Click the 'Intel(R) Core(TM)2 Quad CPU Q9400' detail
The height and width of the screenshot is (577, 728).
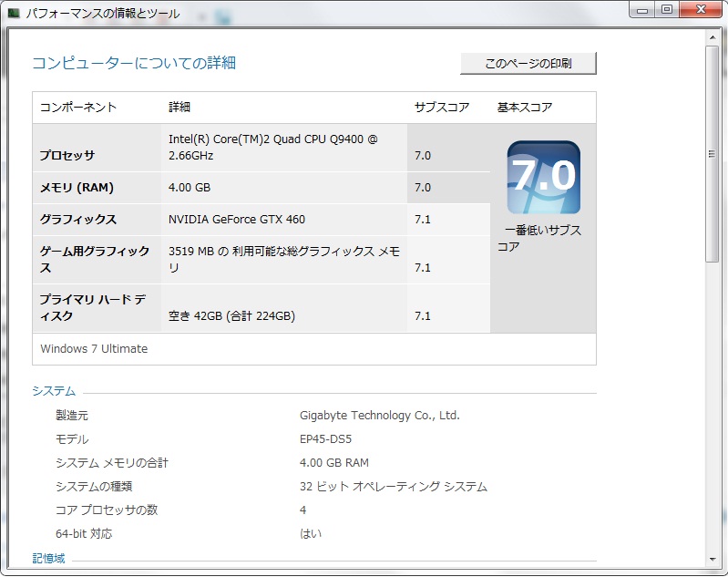pos(273,148)
